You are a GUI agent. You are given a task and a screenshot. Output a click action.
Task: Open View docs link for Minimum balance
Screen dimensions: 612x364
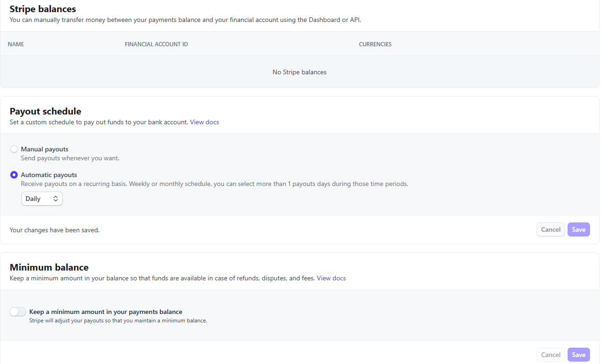(x=331, y=278)
